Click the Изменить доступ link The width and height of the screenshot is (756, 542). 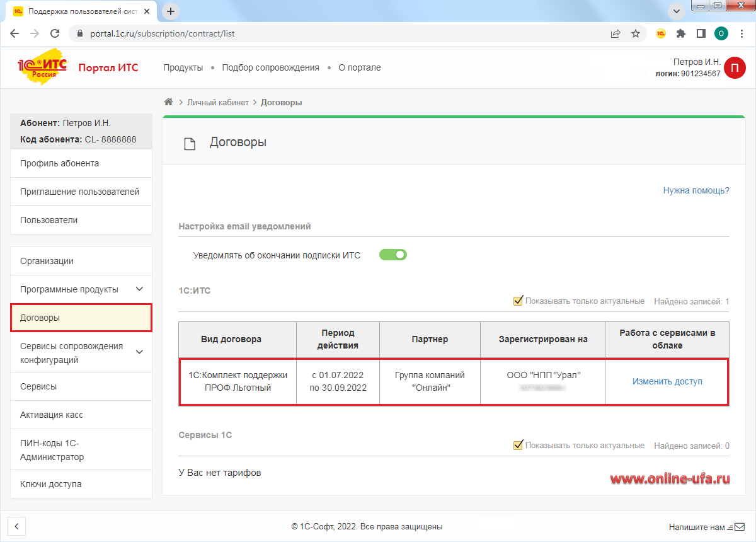[x=667, y=381]
